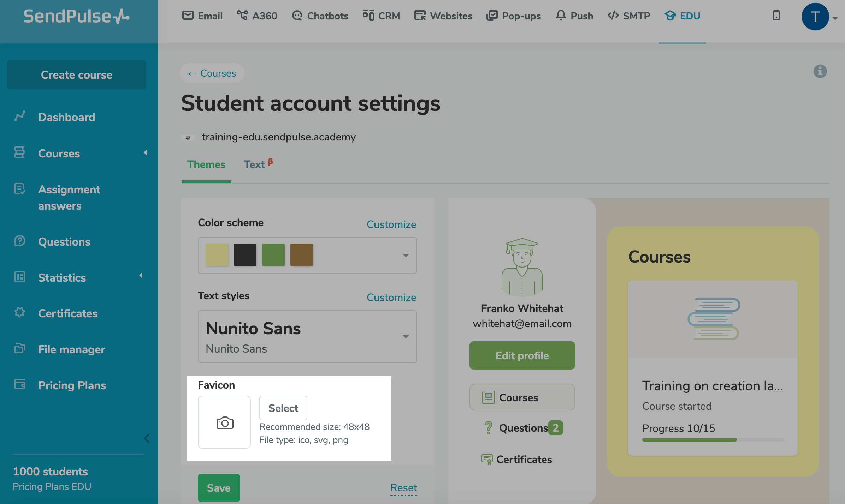845x504 pixels.
Task: Go to Certificates in the left sidebar
Action: [x=67, y=313]
